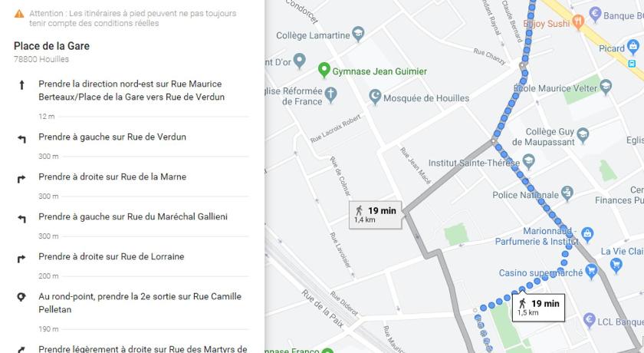Open the LCL Banque euro icon

[590, 320]
